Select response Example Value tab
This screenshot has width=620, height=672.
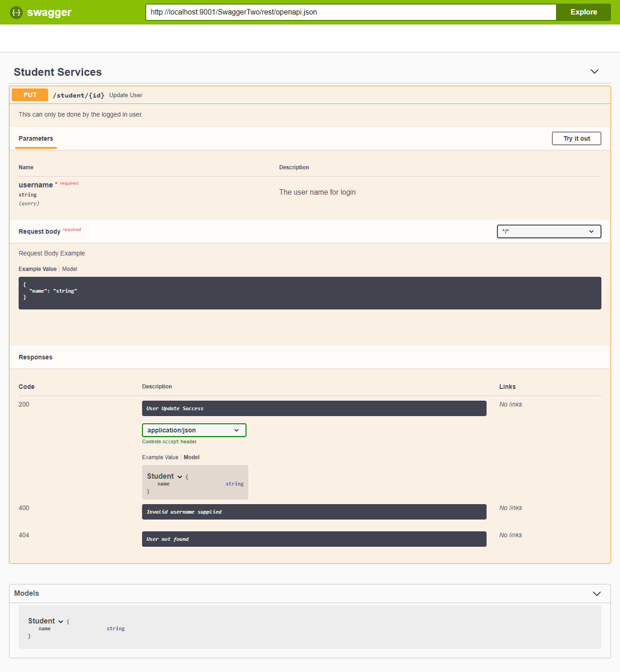coord(160,457)
